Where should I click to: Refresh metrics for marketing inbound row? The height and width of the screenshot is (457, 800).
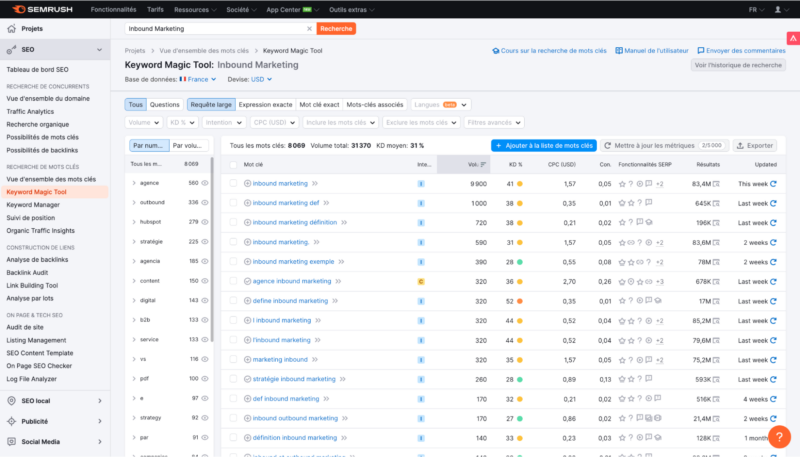click(773, 360)
